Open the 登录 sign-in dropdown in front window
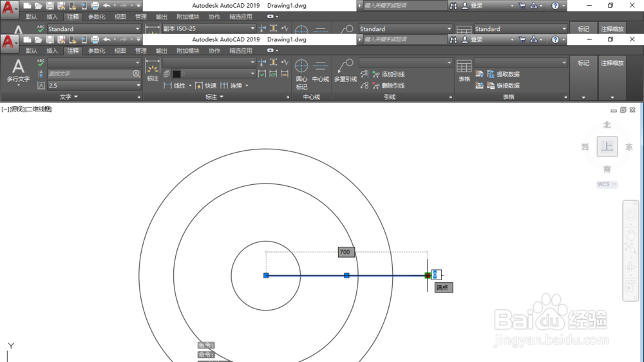This screenshot has width=644, height=362. [512, 39]
